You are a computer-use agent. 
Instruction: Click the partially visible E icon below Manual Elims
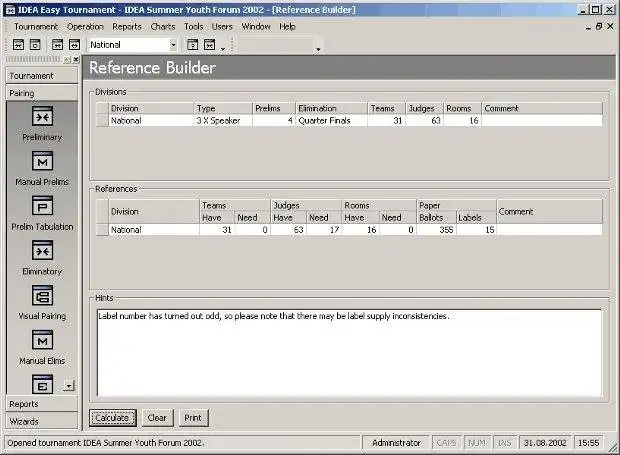click(42, 384)
